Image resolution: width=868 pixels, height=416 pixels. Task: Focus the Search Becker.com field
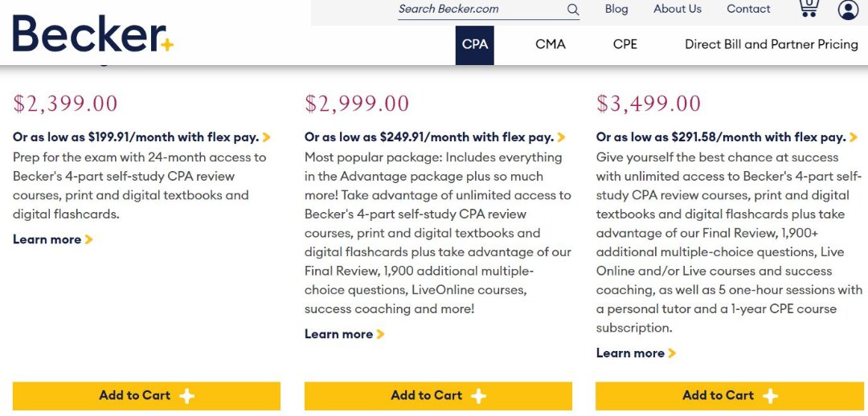478,10
